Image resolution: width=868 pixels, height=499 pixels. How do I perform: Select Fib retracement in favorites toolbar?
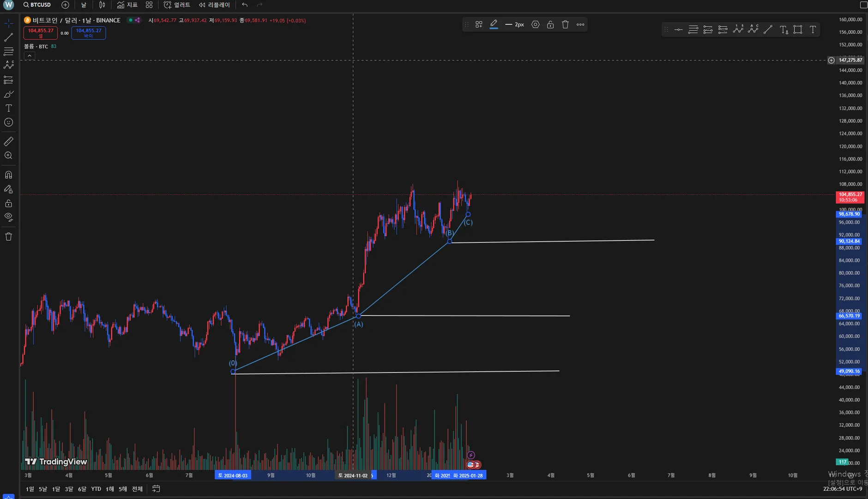[693, 30]
